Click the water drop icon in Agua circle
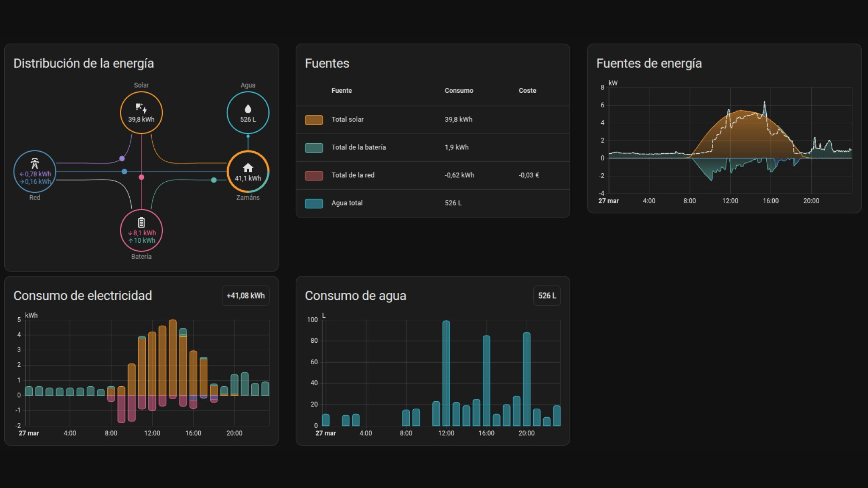This screenshot has height=488, width=868. 248,109
